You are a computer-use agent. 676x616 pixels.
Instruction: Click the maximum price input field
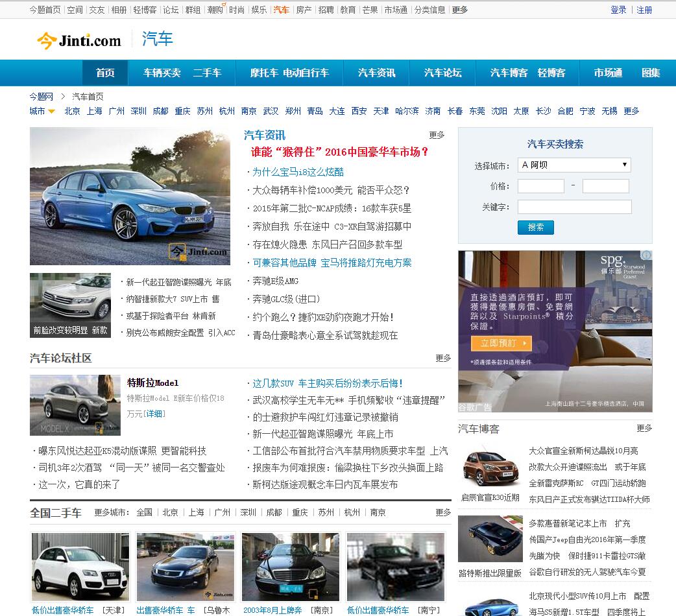point(606,186)
